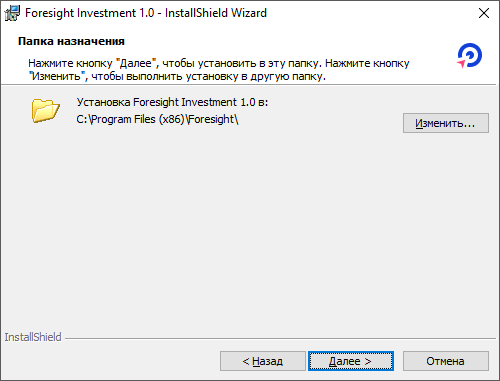Click the Foresight Investment 1.0 window title

146,13
